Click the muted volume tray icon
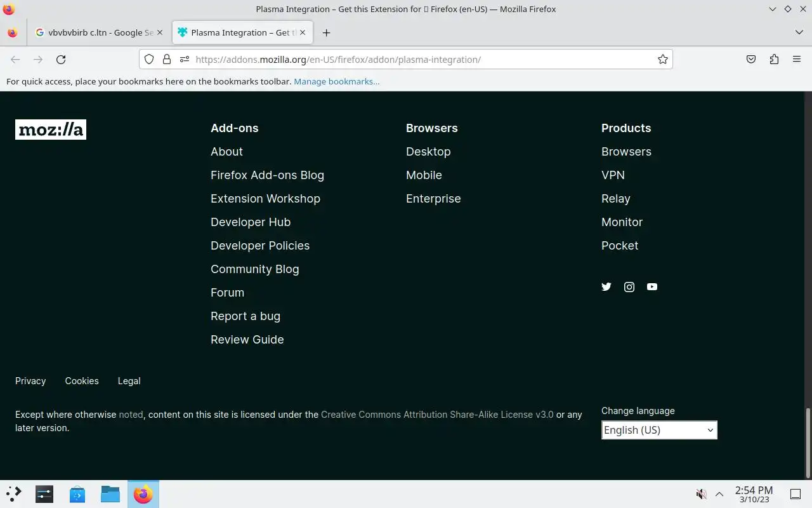Screen dimensions: 812x508 coord(702,493)
